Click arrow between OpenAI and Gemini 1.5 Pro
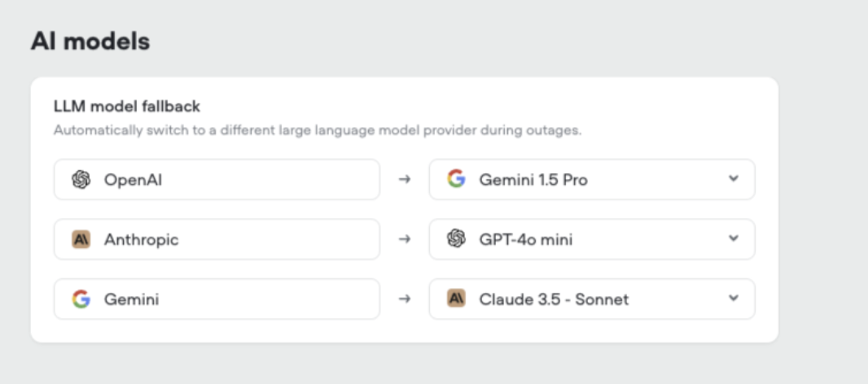Screen dimensions: 868x384 coord(404,180)
